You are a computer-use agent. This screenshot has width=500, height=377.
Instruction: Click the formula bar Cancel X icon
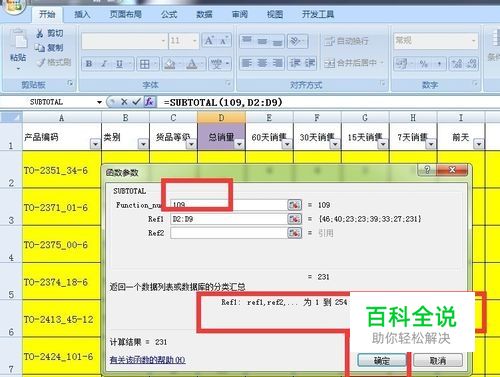(124, 102)
